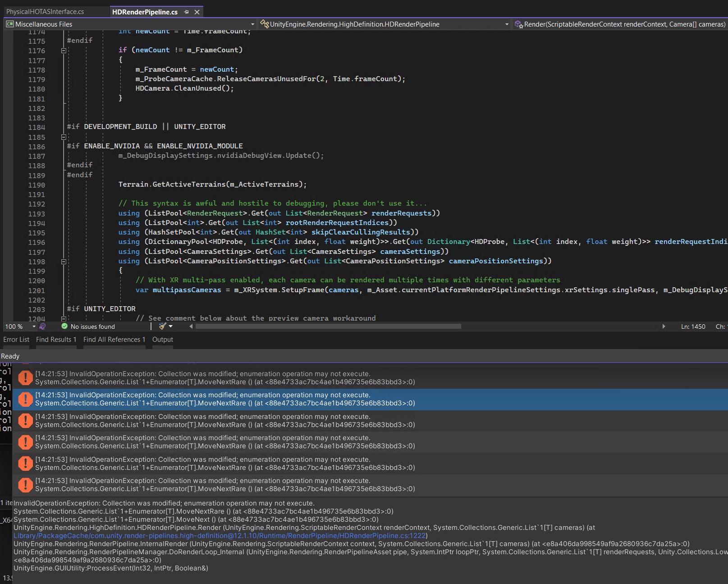Click the error icon on the first InvalidOperationException entry
The image size is (728, 584).
pos(25,378)
